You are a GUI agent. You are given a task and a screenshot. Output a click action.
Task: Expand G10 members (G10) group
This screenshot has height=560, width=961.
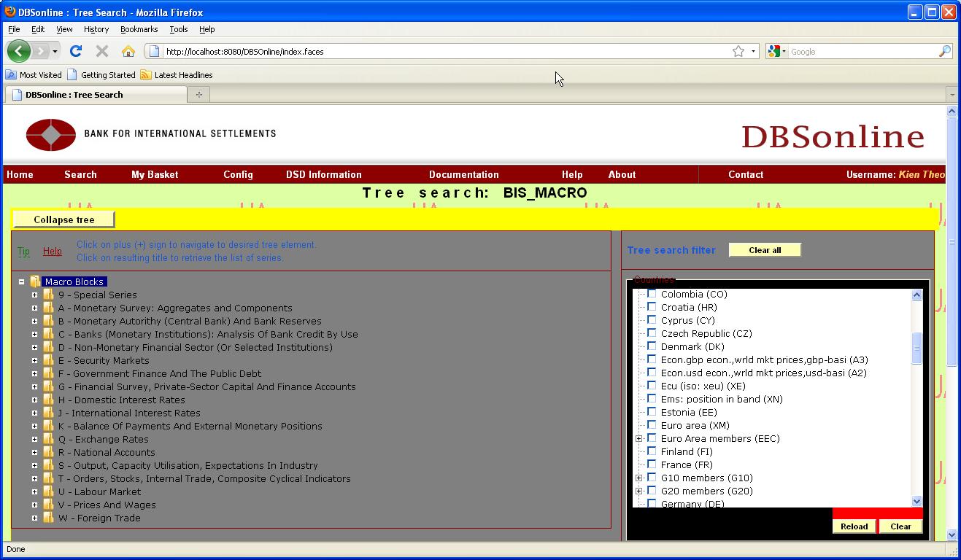(x=638, y=478)
